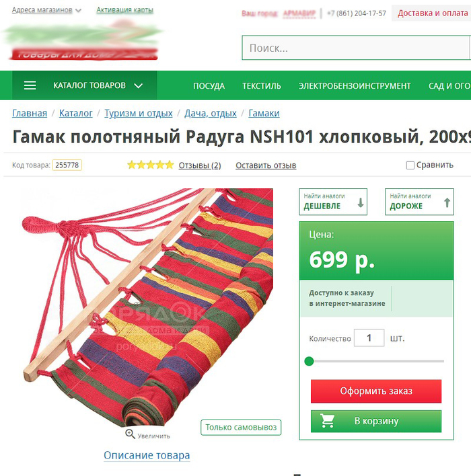Click the quantity slider handle

pyautogui.click(x=309, y=361)
